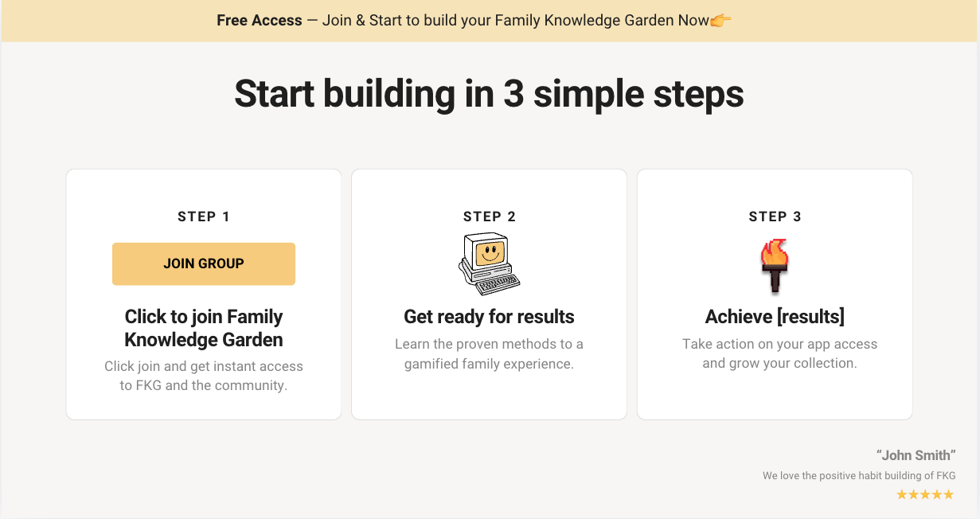
Task: Click the "Get ready for results" heading
Action: 489,317
